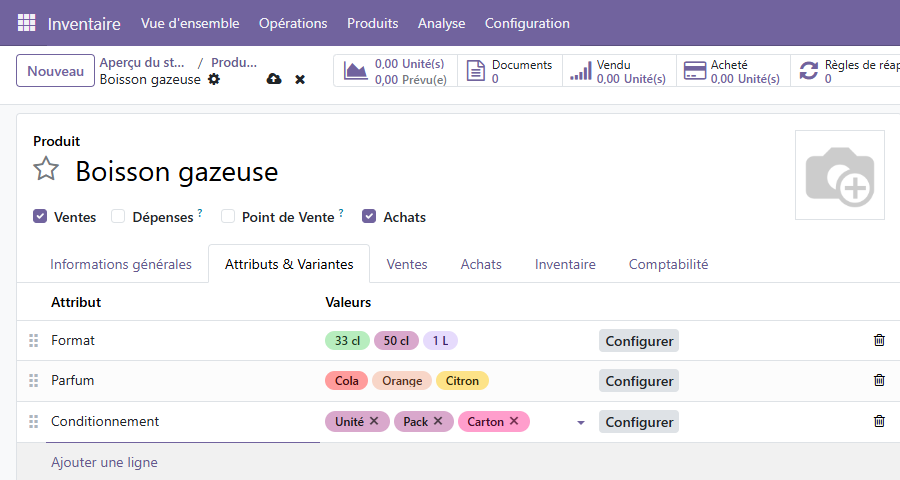Grab the drag handle of Format row
Image resolution: width=900 pixels, height=480 pixels.
[34, 340]
